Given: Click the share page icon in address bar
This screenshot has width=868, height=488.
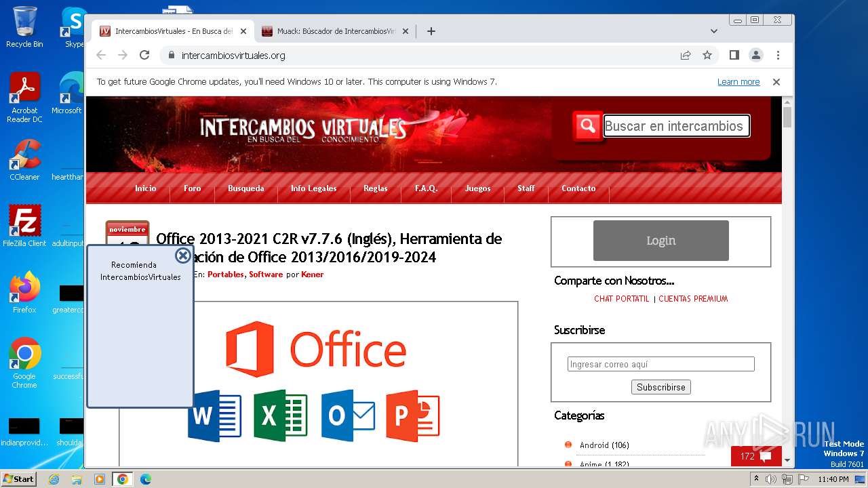Looking at the screenshot, I should (686, 55).
